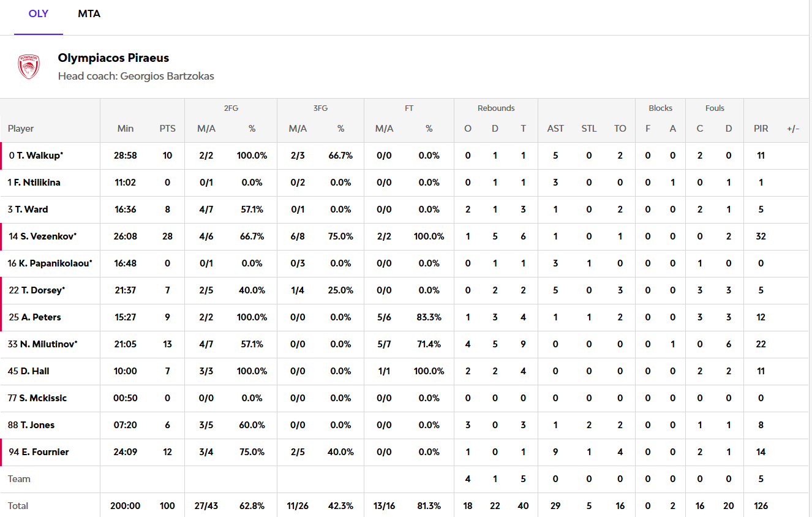Click the AST column header
The width and height of the screenshot is (812, 517).
coord(555,129)
